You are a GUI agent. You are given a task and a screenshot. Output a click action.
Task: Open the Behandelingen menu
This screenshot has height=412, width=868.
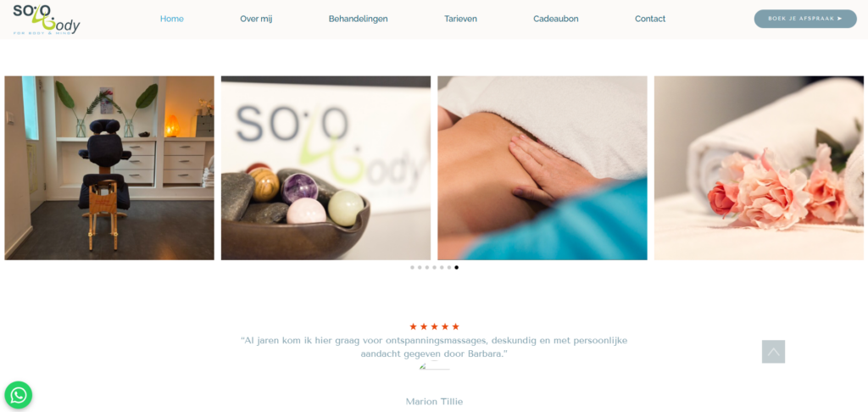pos(359,19)
